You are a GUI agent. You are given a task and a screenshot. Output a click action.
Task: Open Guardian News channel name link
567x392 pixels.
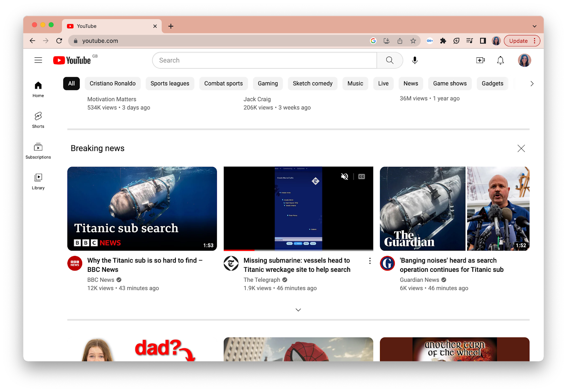(x=420, y=280)
